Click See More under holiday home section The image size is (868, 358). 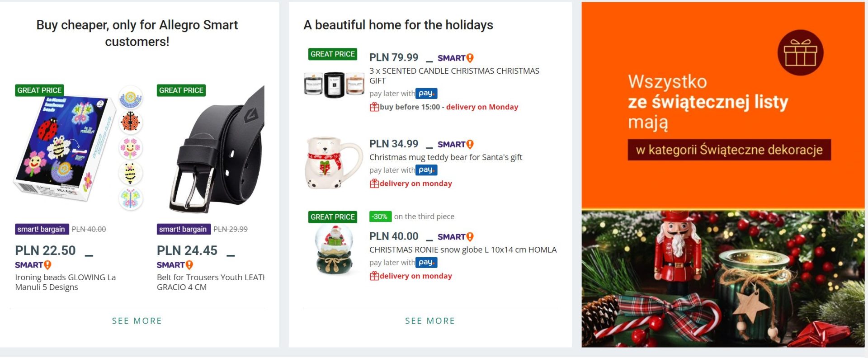[x=430, y=321]
